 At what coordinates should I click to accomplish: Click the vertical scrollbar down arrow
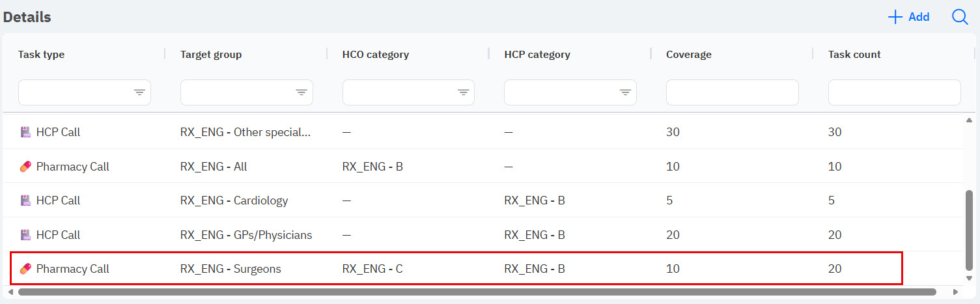pos(970,278)
